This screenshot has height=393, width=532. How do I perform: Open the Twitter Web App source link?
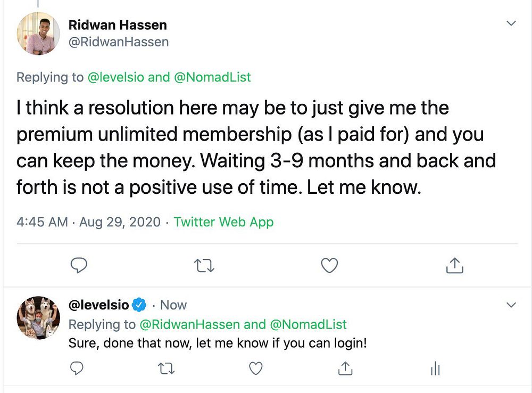pos(223,222)
